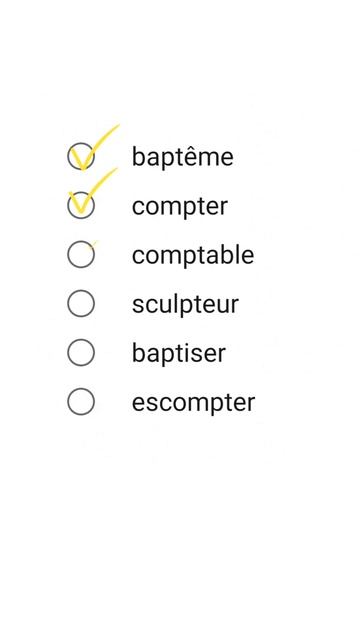Deselect the checked baptême option

[x=81, y=156]
